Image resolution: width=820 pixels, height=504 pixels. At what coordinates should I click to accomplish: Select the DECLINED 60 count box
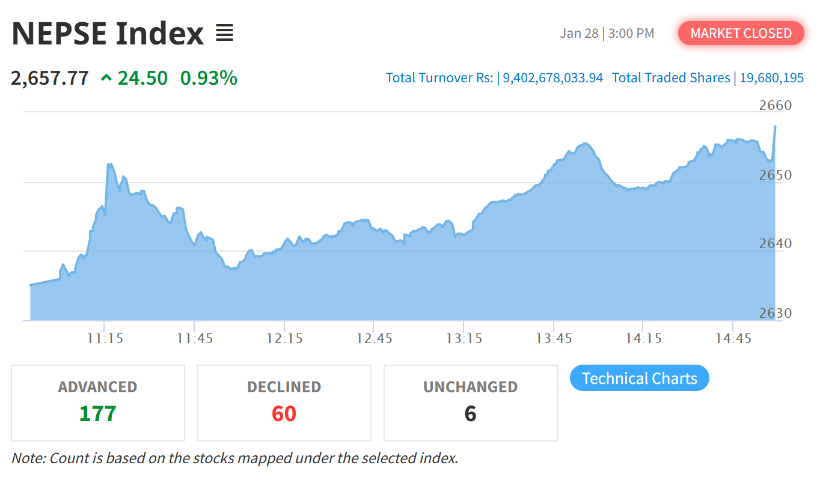click(284, 403)
